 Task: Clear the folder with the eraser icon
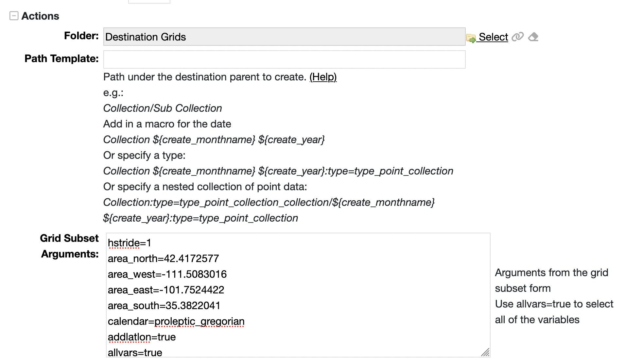click(x=533, y=37)
